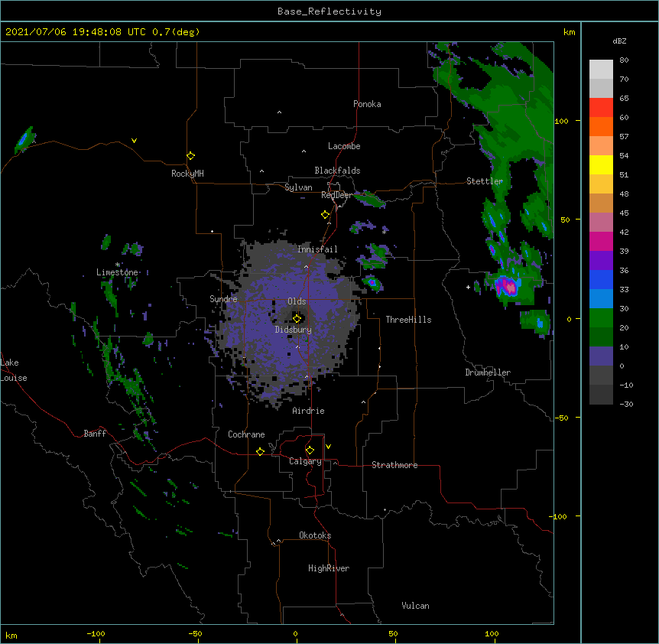Click the white cross marker north of Drumheller
Screen dimensions: 659x644
coord(468,287)
